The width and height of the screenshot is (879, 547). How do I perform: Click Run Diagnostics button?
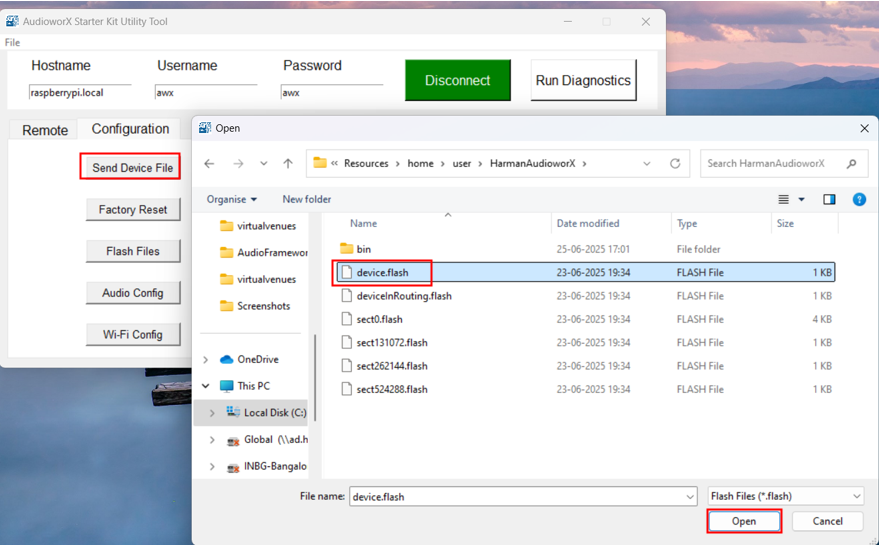pos(583,80)
